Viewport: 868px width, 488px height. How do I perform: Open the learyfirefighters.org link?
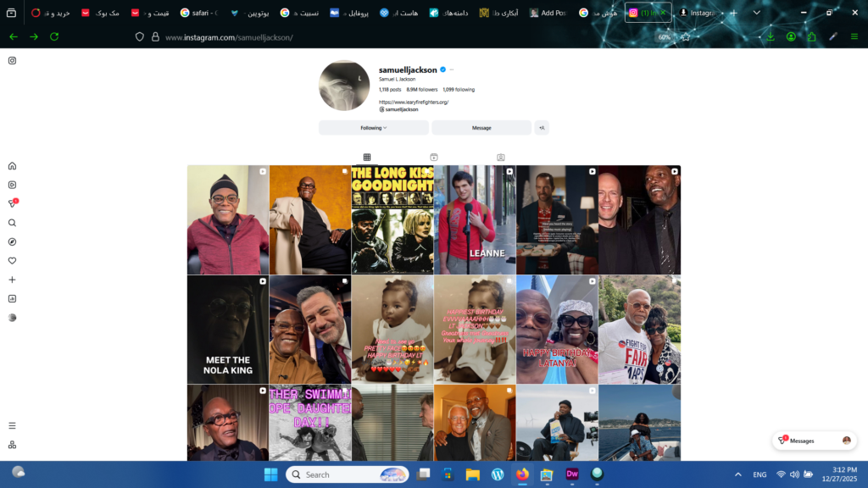pyautogui.click(x=414, y=103)
